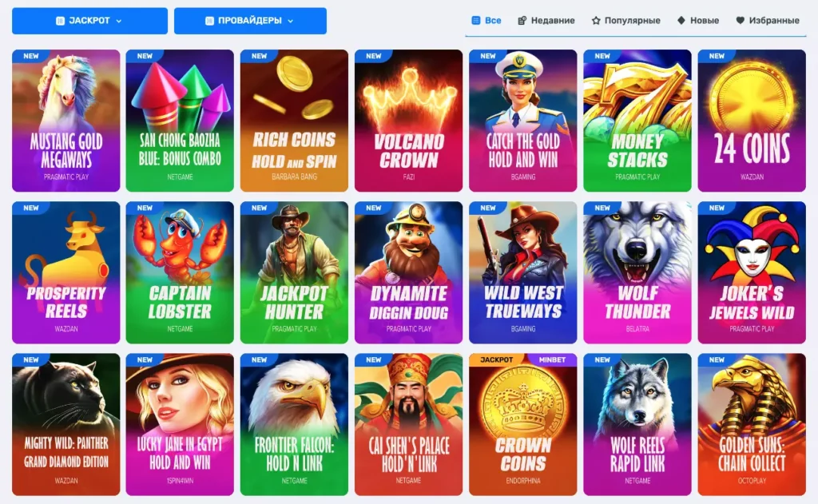Expand the ПРОВАЙДЕРЫ dropdown

[250, 21]
